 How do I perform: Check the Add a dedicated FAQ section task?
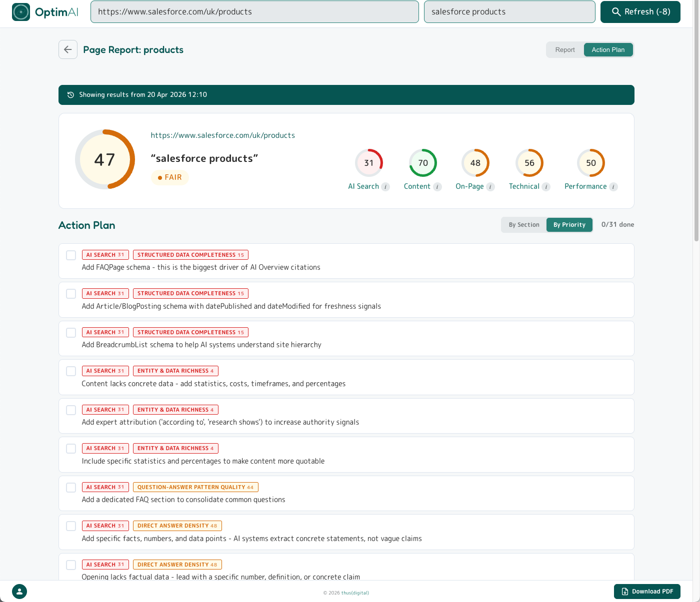(71, 488)
